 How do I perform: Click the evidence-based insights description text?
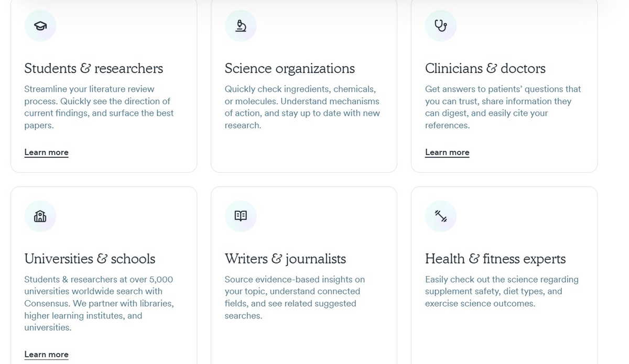[295, 297]
